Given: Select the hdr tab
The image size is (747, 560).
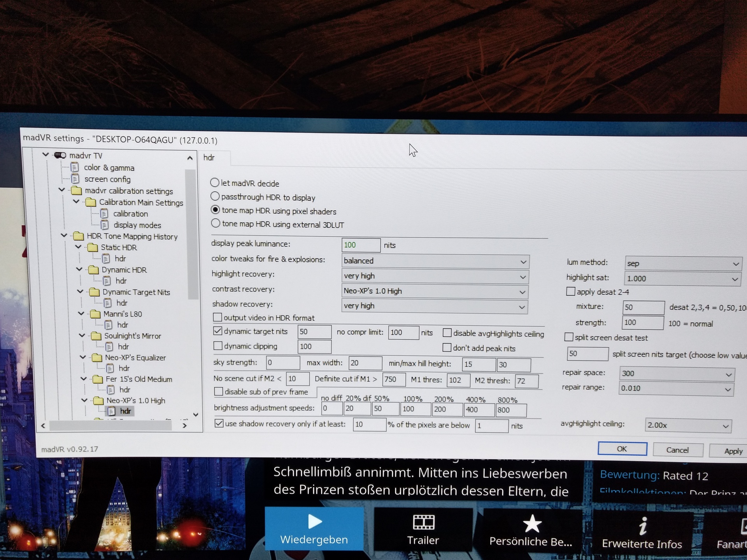Looking at the screenshot, I should pyautogui.click(x=209, y=157).
